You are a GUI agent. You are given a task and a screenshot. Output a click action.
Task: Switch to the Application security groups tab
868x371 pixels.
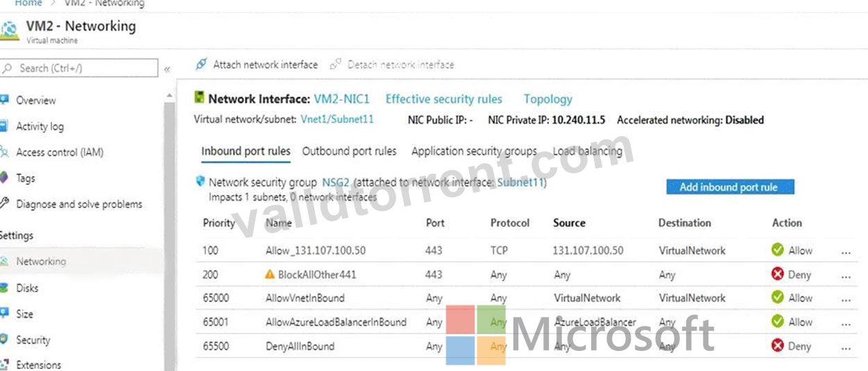474,151
